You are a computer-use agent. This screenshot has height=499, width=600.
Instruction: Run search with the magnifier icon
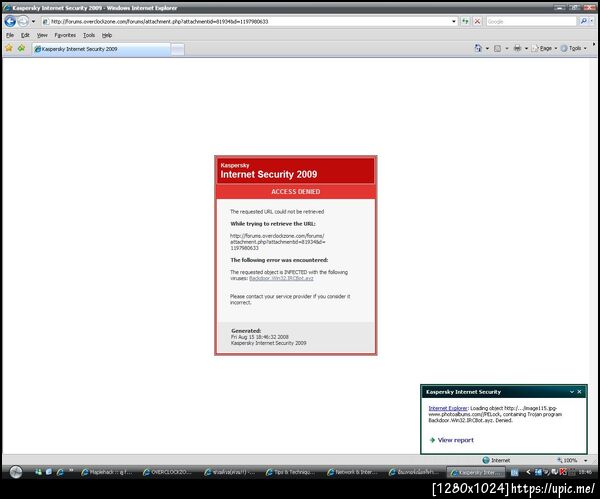click(583, 21)
